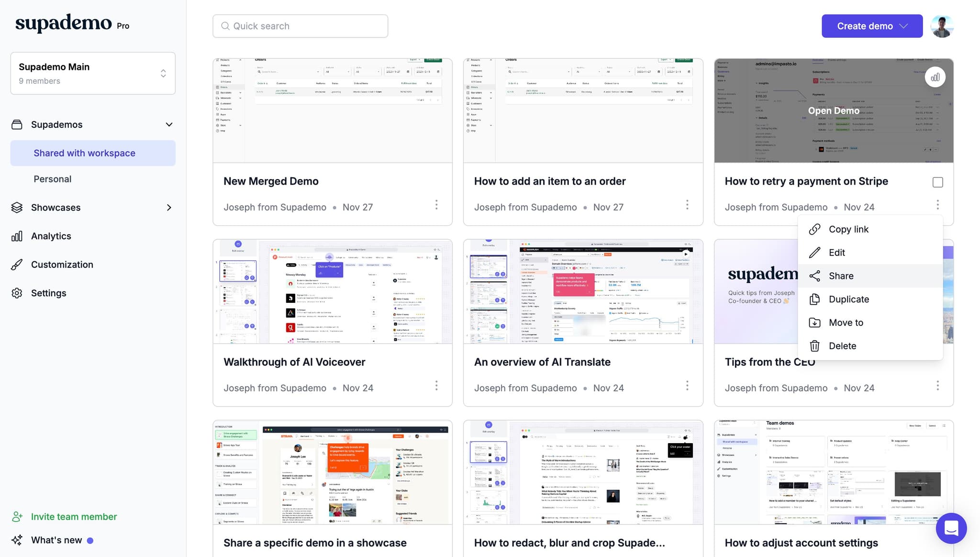Screen dimensions: 980x557
Task: Open three-dot menu for AI Translate demo
Action: [687, 386]
